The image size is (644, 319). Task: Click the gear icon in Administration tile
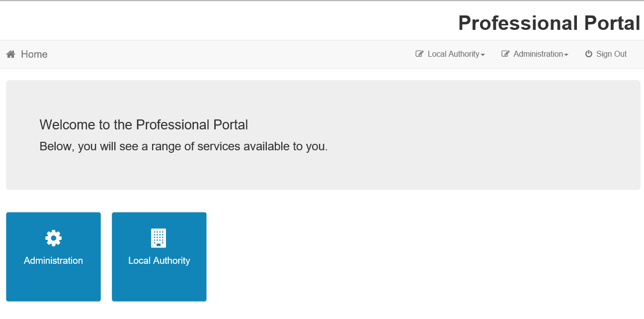point(53,238)
